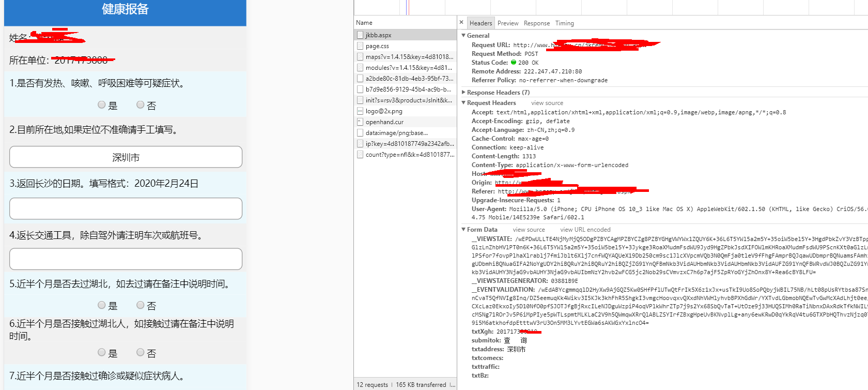Image resolution: width=868 pixels, height=390 pixels.
Task: Click the __VIEWSTATEGENERATOR 03881B9E value
Action: pos(564,281)
